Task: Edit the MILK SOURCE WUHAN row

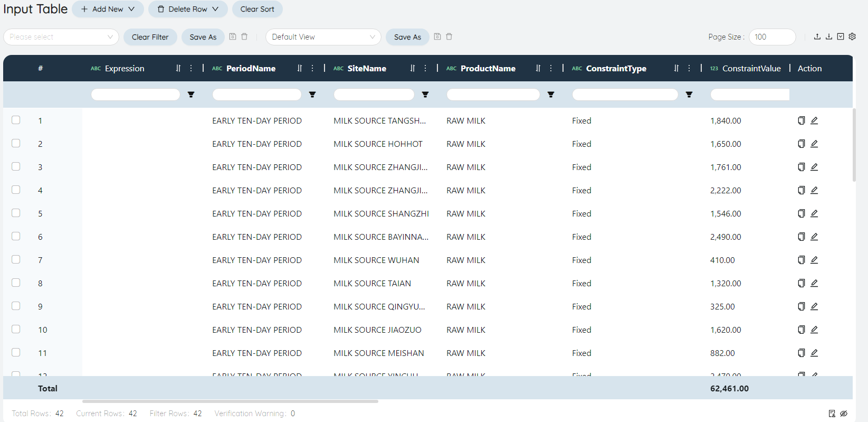Action: click(x=814, y=260)
